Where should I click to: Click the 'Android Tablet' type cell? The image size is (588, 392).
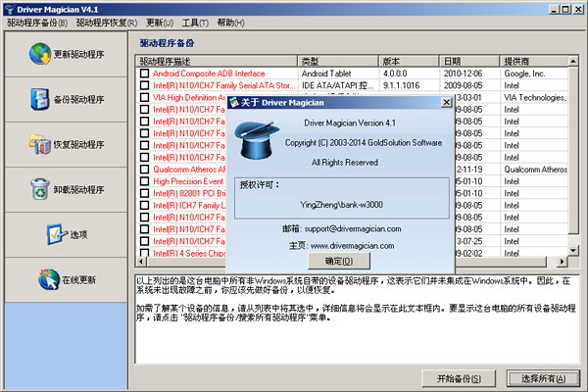(x=326, y=73)
